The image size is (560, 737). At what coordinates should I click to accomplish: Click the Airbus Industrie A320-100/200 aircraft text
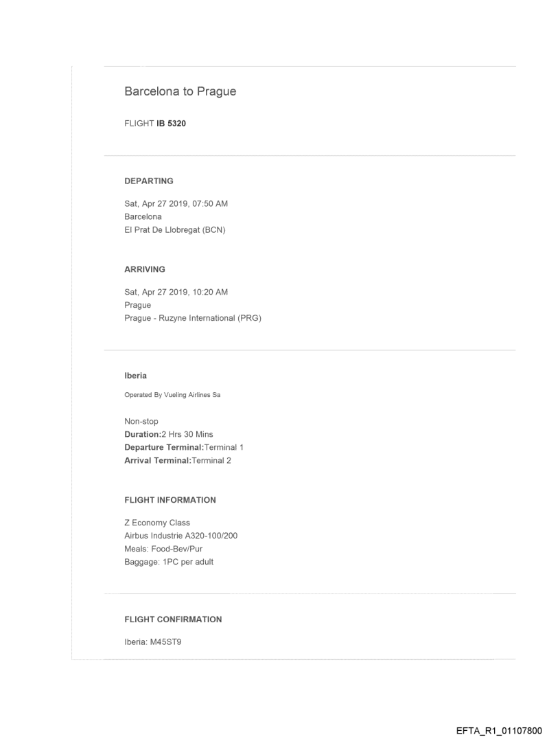181,535
